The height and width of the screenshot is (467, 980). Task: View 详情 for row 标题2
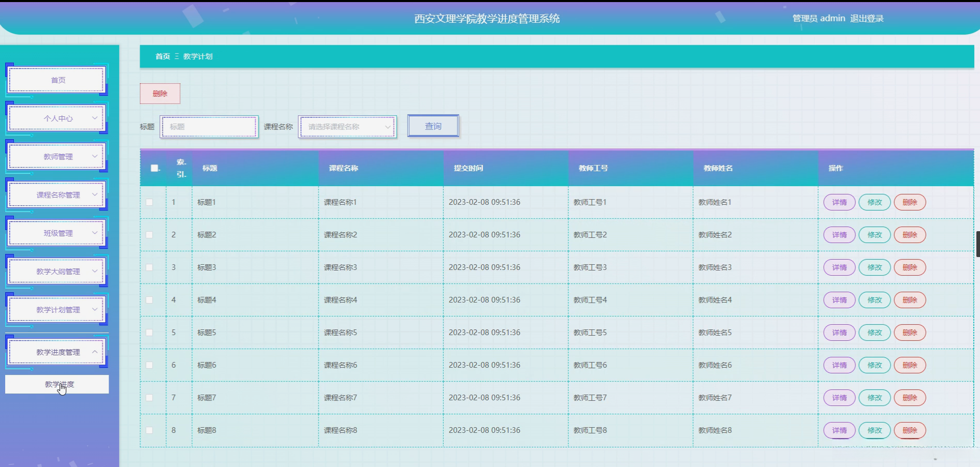[x=839, y=235]
